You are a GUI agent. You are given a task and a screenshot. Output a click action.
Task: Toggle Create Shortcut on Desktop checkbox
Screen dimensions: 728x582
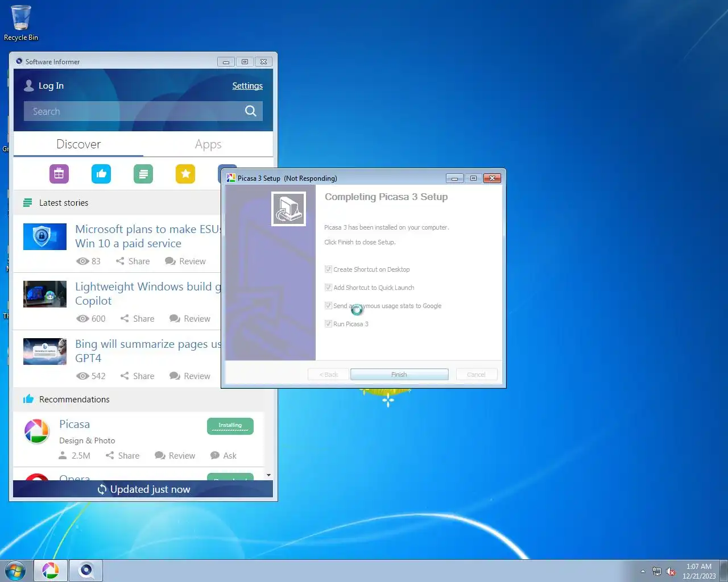pyautogui.click(x=328, y=269)
